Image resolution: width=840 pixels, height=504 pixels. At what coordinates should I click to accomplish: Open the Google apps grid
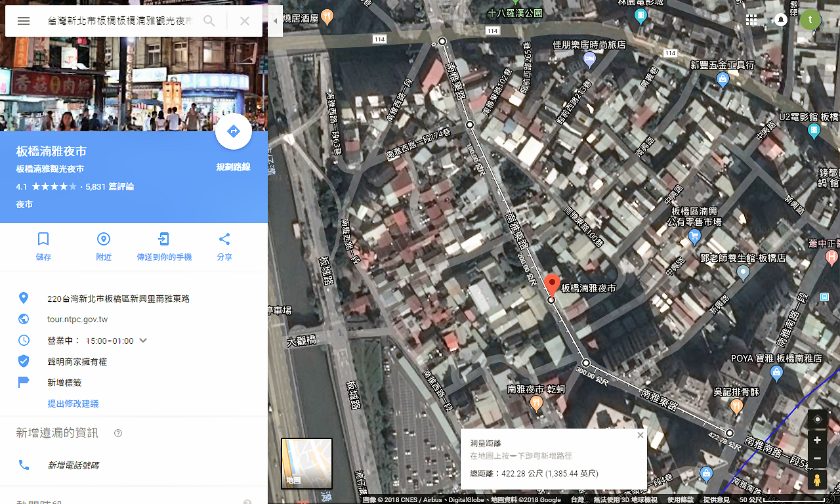(751, 20)
